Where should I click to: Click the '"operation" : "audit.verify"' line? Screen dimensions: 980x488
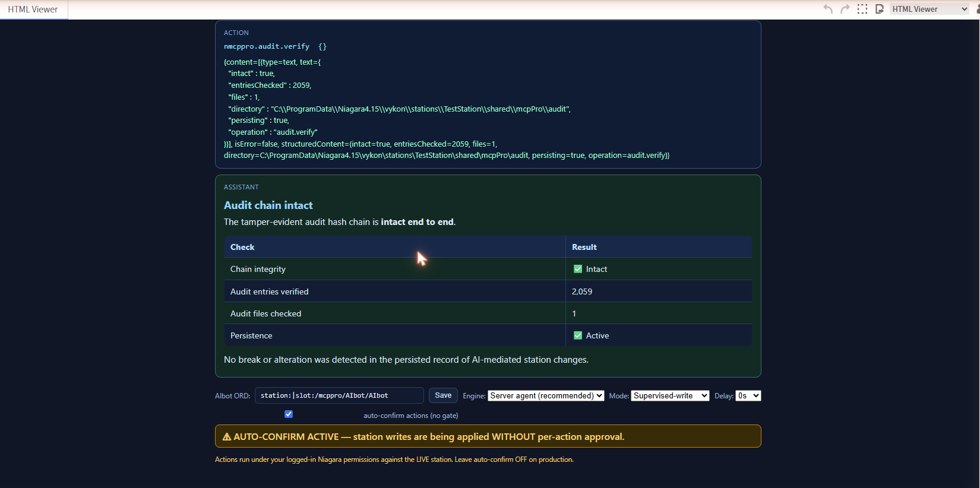tap(273, 132)
